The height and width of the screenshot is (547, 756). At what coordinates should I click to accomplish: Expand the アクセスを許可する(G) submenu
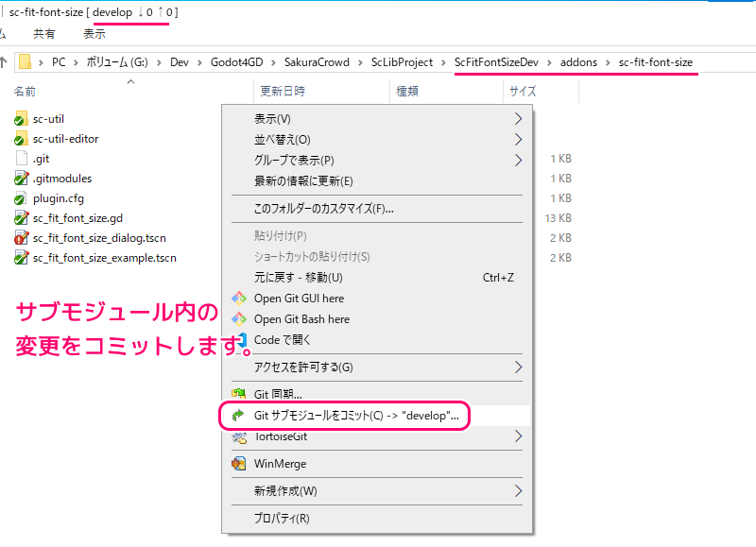click(x=518, y=367)
